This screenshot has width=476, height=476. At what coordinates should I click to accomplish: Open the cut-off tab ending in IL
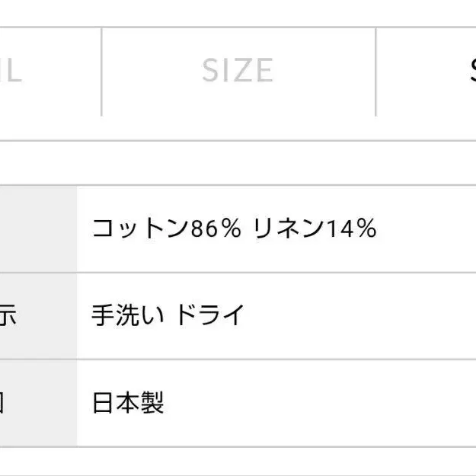click(50, 72)
